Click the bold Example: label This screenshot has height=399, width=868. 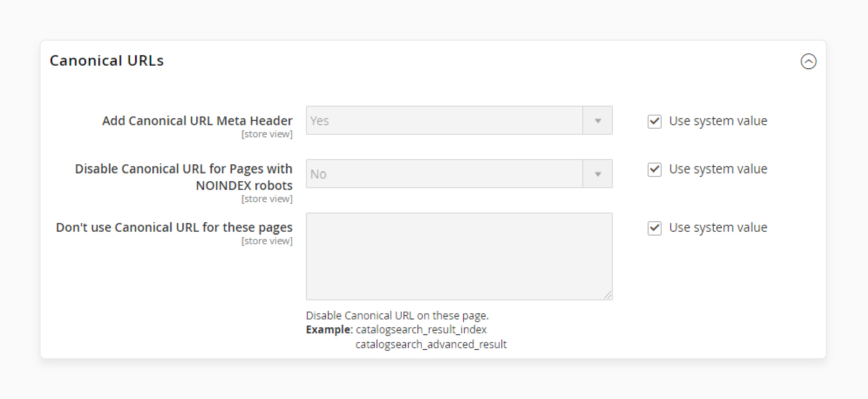[329, 329]
